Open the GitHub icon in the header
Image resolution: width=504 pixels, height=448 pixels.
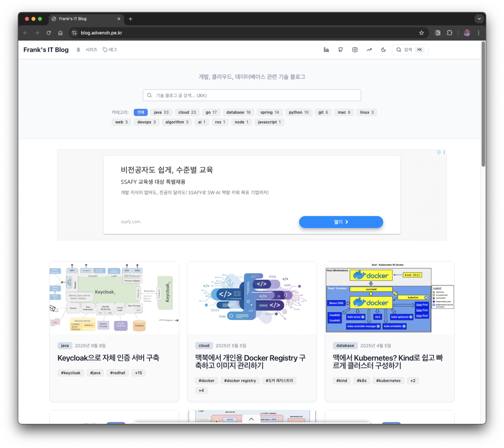(340, 50)
